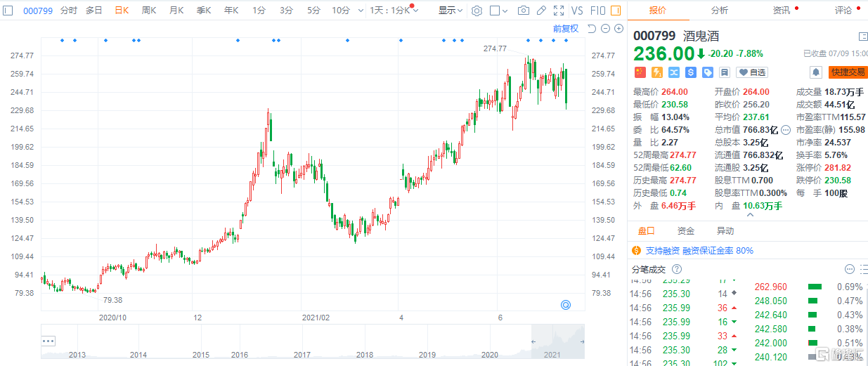
Task: Expand the 1天:1分K dropdown
Action: [x=395, y=11]
